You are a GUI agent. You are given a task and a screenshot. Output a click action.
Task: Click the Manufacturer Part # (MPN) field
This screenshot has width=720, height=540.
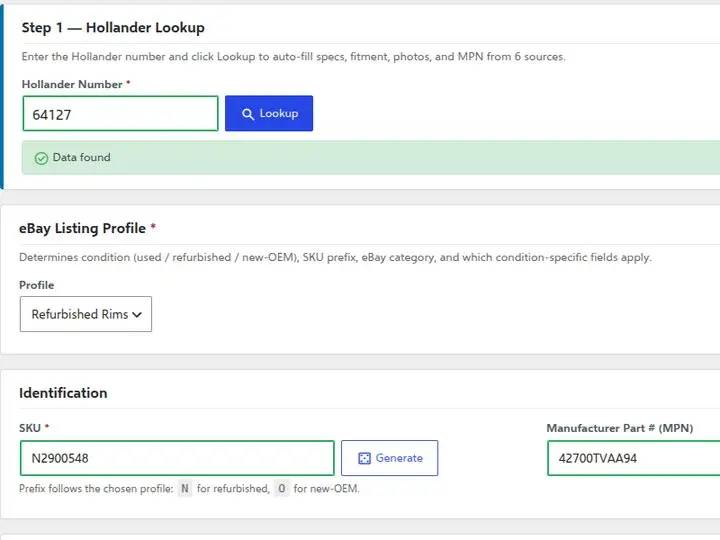634,458
